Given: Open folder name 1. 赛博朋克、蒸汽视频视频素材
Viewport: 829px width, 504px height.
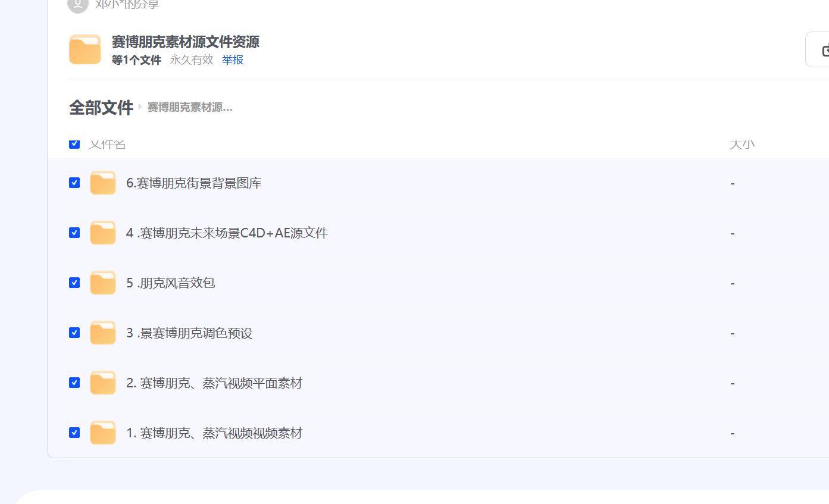Looking at the screenshot, I should (x=214, y=433).
